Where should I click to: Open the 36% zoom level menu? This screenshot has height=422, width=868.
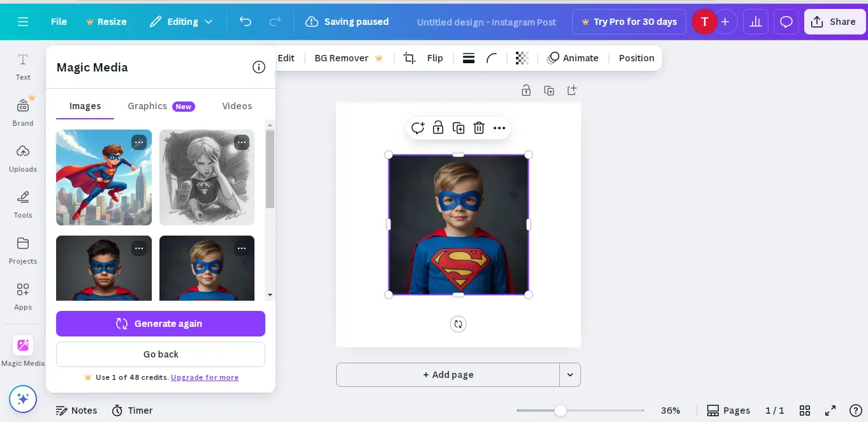670,411
